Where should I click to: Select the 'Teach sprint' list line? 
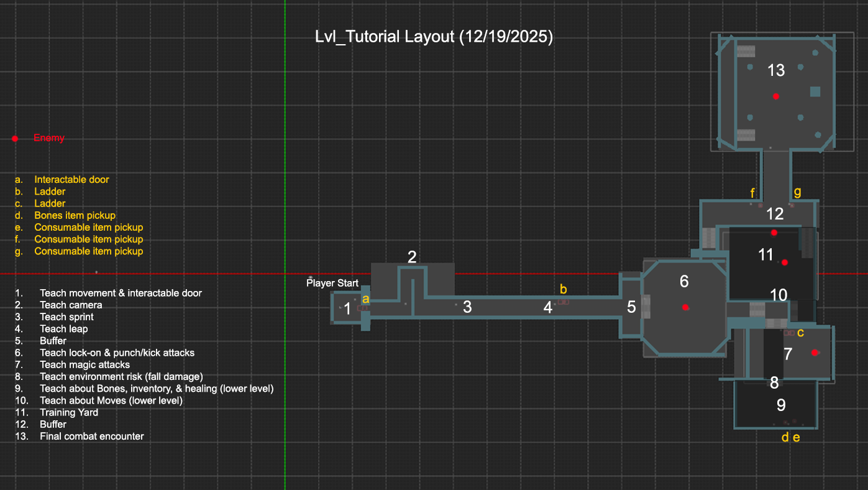(55, 317)
